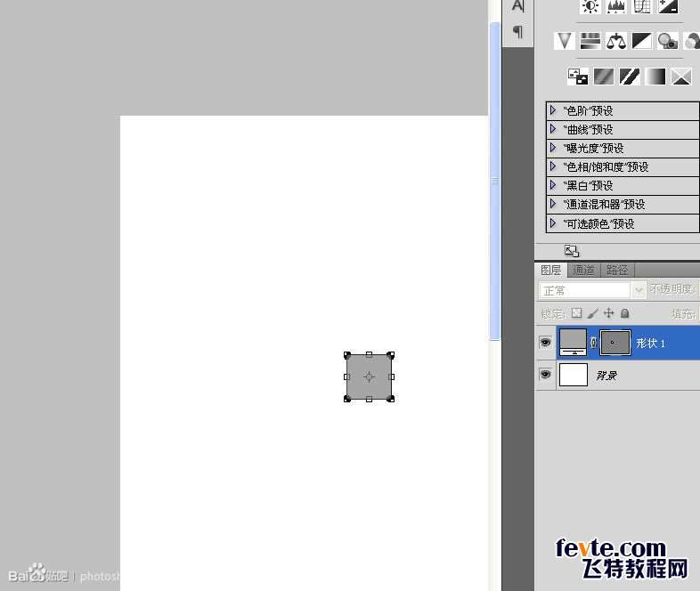Click the center reference point of gray square
Viewport: 700px width, 591px height.
coord(369,376)
